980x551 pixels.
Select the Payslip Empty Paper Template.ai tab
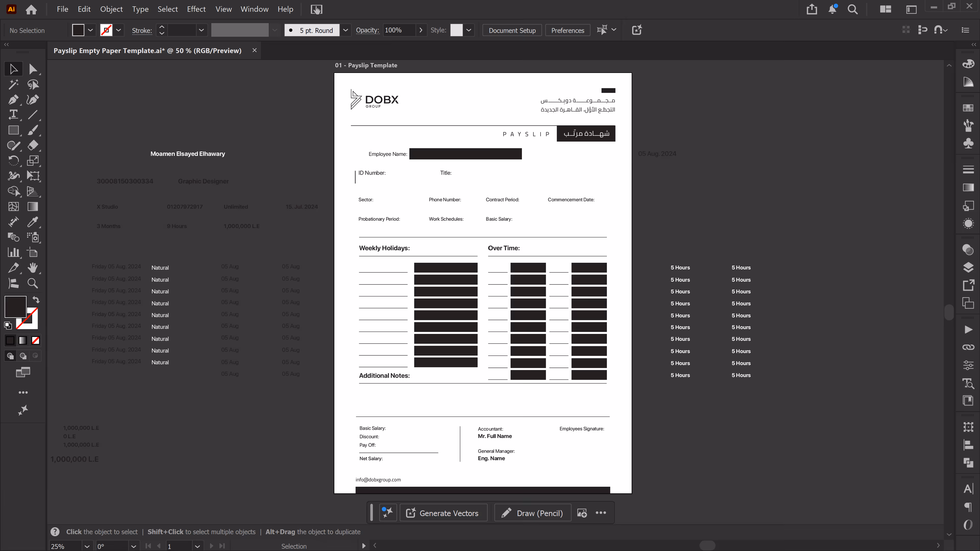(x=148, y=51)
